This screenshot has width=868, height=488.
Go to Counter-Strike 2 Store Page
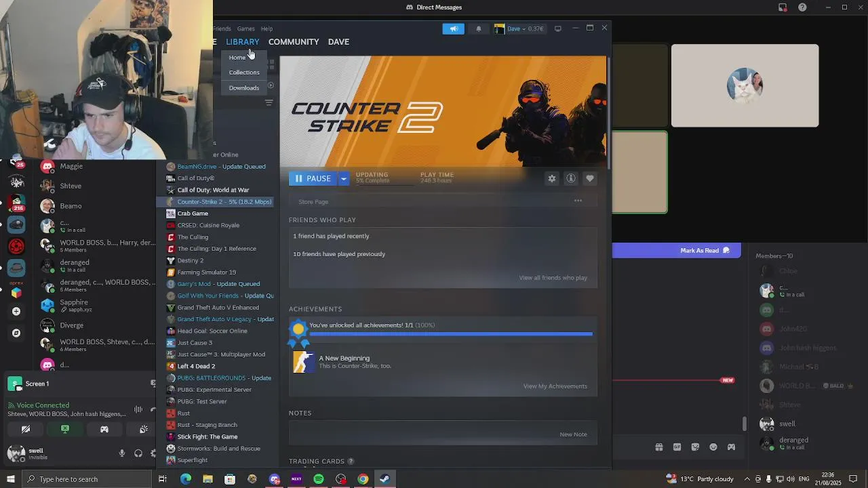313,201
